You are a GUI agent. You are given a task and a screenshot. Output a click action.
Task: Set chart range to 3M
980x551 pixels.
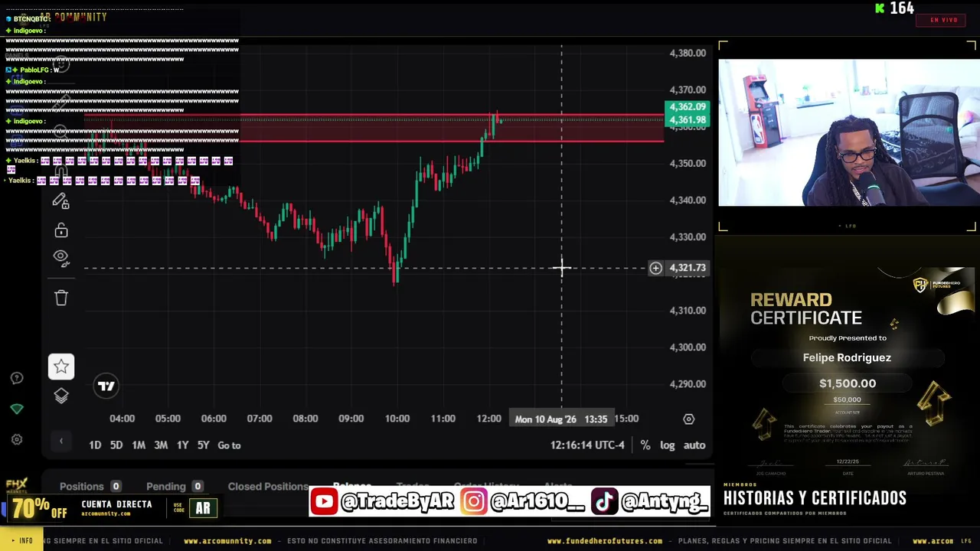(x=161, y=445)
